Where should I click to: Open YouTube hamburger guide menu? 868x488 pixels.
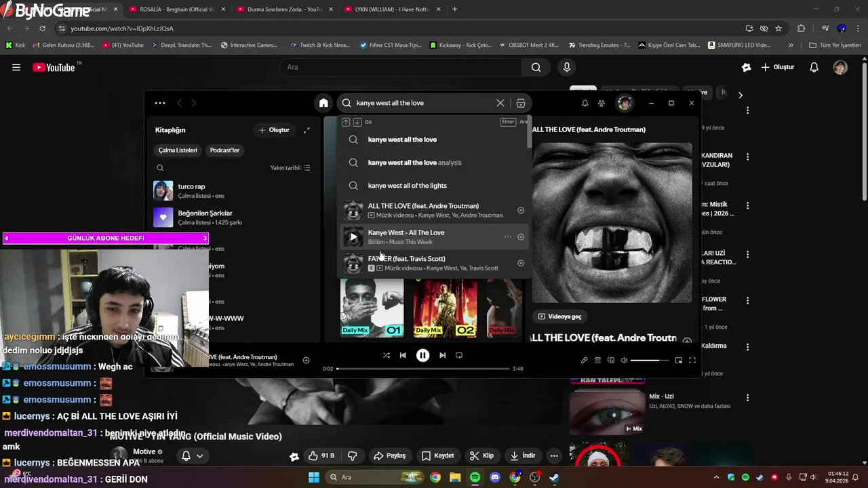click(16, 67)
